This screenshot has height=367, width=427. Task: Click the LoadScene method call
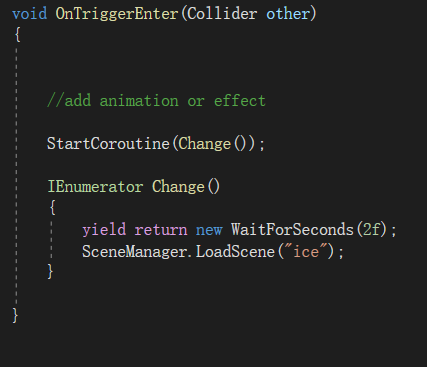[x=235, y=252]
